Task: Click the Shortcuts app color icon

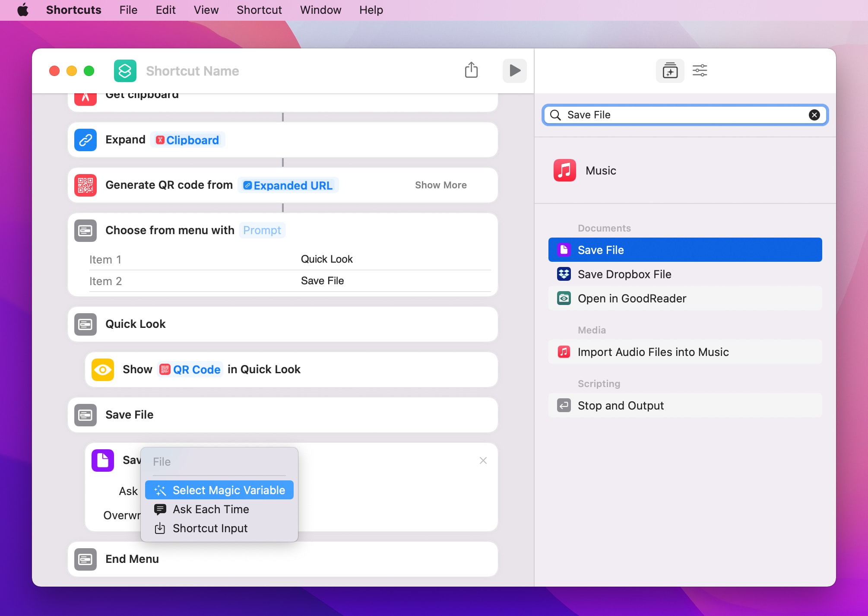Action: [125, 71]
